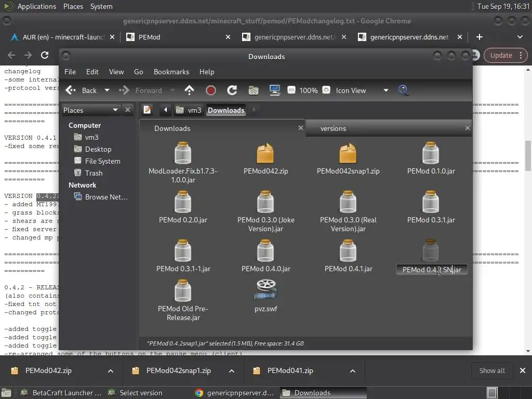Click inside the file rename text field

(x=432, y=270)
